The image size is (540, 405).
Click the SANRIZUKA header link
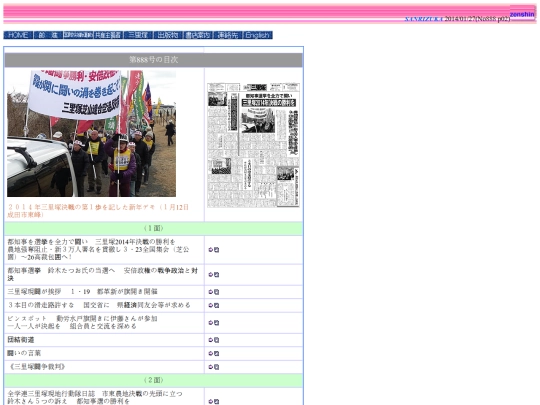[x=424, y=19]
